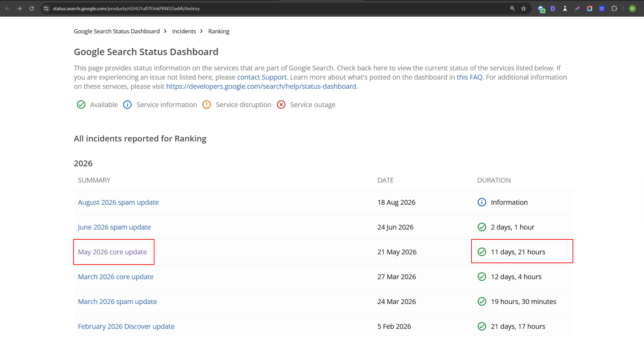
Task: Open the this FAQ link
Action: (469, 77)
